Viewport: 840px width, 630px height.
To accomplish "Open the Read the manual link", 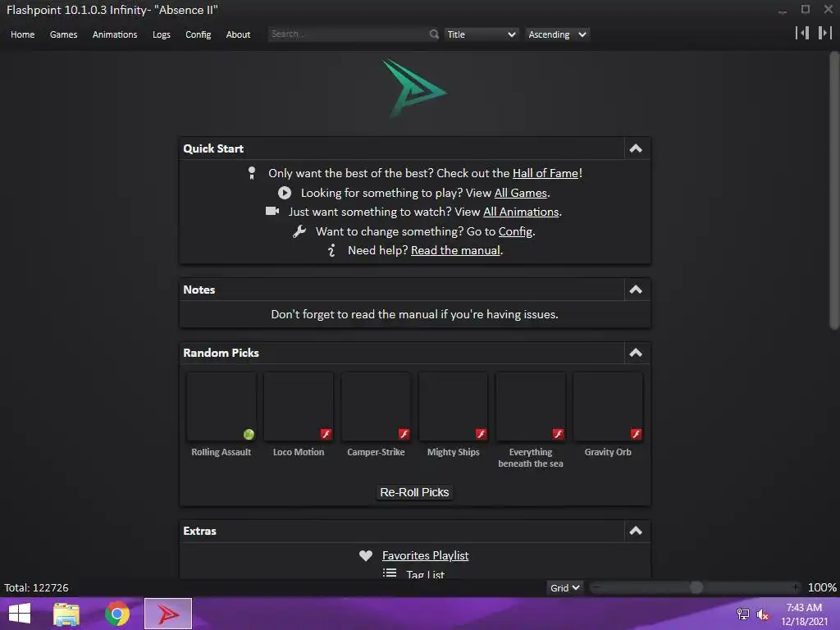I will pos(455,250).
